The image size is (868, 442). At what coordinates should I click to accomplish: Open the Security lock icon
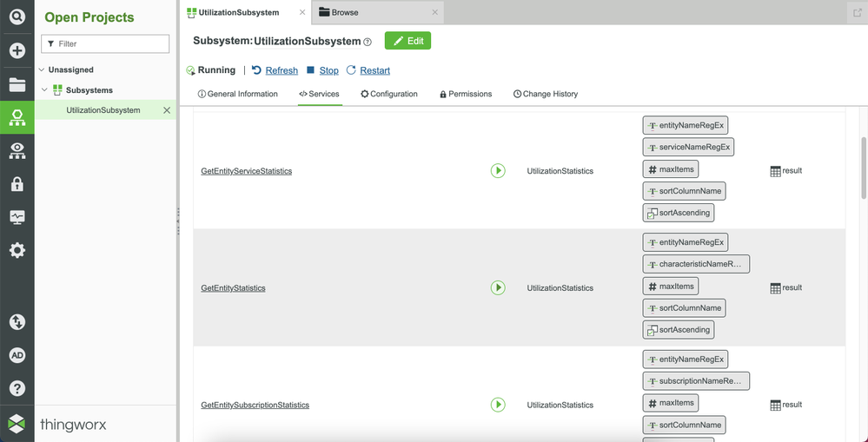pos(17,184)
